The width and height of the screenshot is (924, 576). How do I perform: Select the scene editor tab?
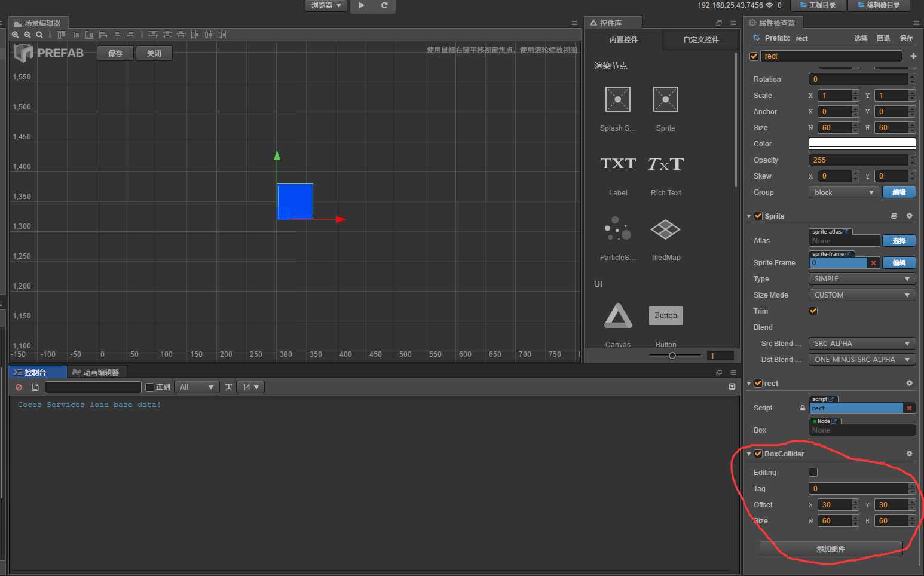tap(38, 23)
